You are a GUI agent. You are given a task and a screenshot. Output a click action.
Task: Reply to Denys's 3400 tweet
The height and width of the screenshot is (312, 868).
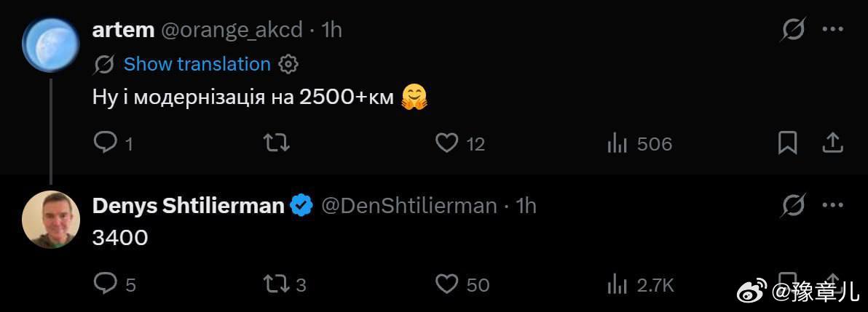coord(105,284)
